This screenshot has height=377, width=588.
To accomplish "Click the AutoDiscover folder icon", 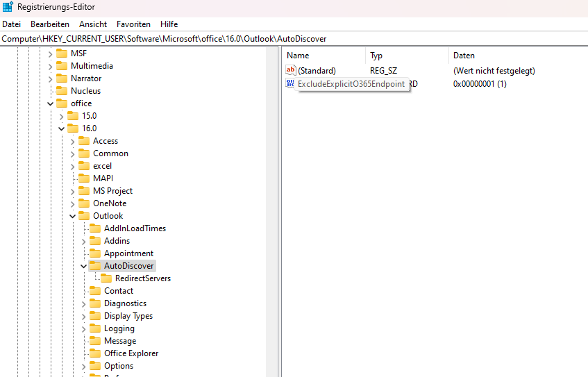I will click(95, 266).
